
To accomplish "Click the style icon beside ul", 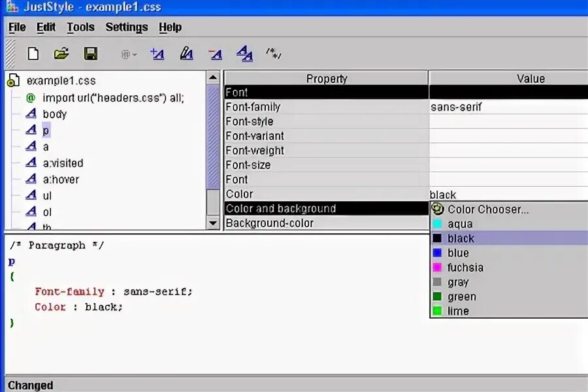I will coord(31,195).
